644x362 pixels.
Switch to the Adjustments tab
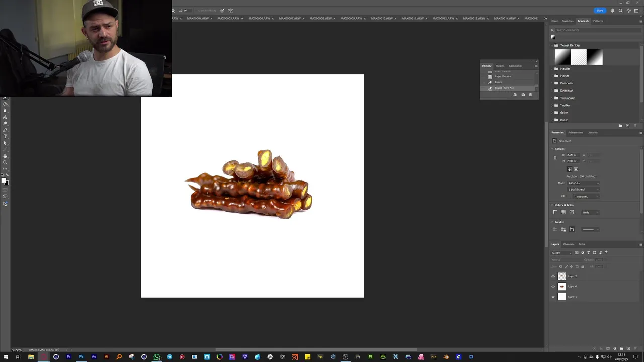[x=576, y=132]
